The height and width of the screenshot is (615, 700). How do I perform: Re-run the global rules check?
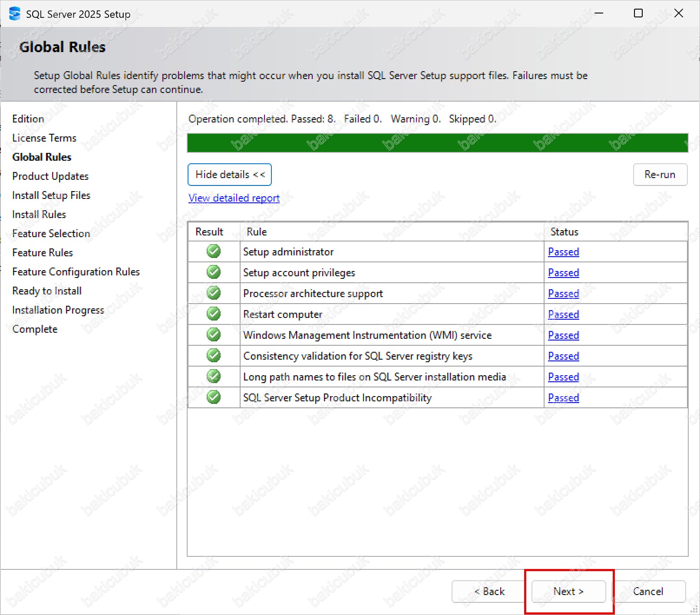coord(660,175)
